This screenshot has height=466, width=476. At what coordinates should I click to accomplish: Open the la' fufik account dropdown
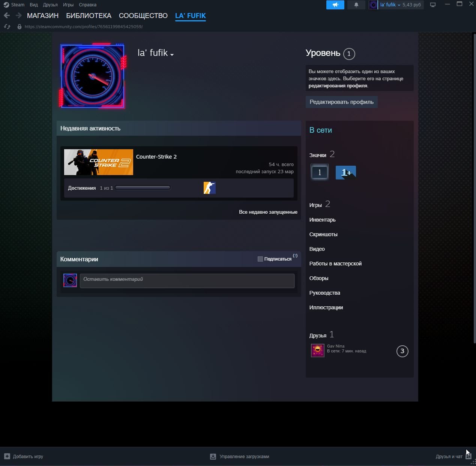point(390,5)
